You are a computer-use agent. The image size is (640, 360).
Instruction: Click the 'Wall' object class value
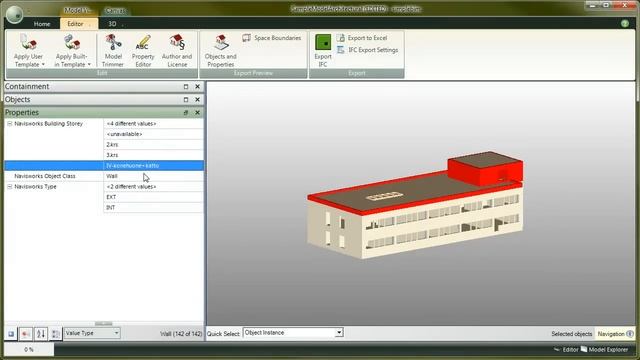tap(153, 176)
